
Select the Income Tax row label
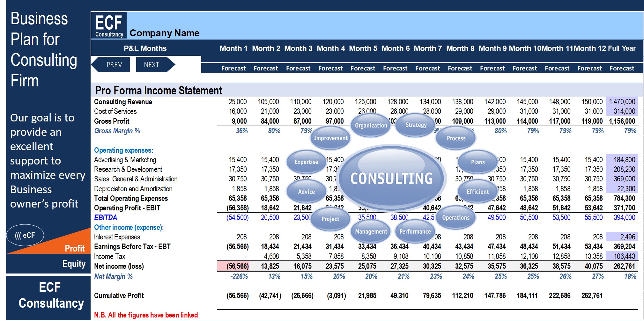[x=109, y=256]
